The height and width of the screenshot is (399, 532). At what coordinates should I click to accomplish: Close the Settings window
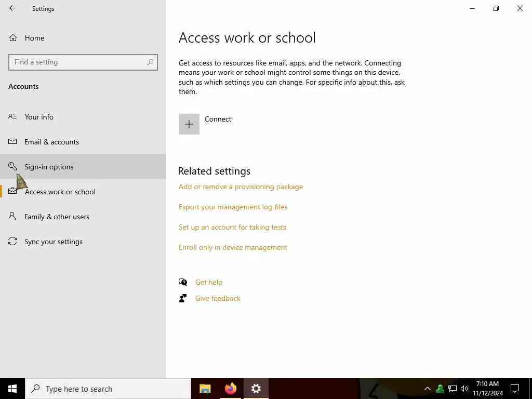coord(520,8)
